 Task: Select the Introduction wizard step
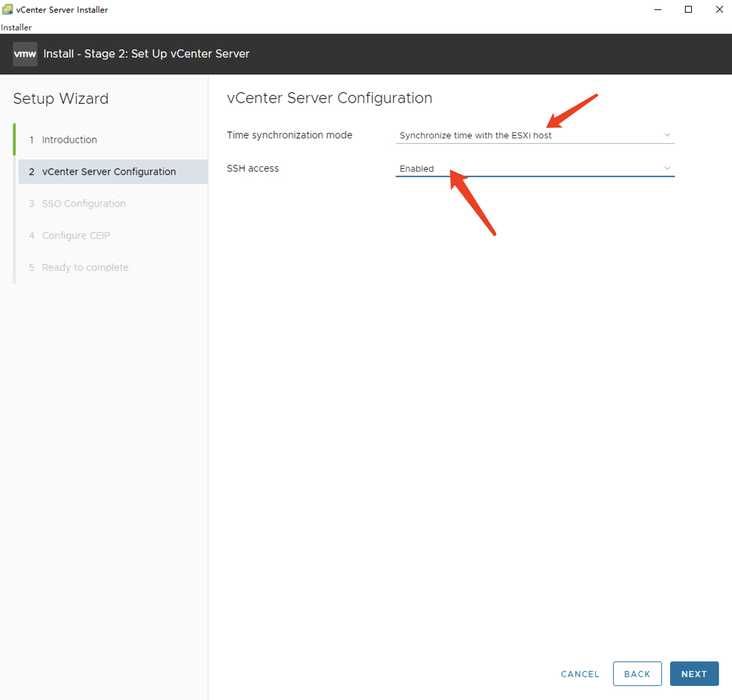point(69,139)
